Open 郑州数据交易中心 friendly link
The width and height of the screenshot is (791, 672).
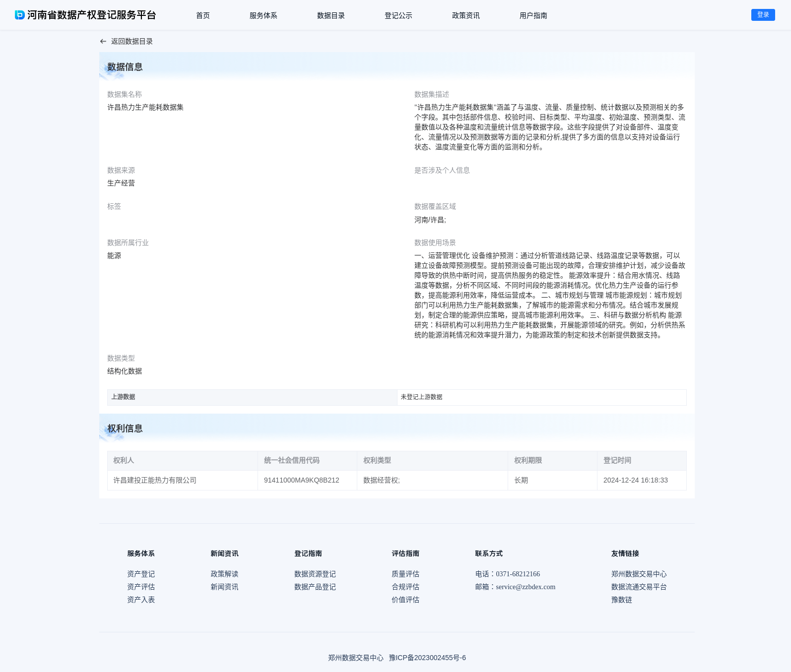[x=639, y=574]
